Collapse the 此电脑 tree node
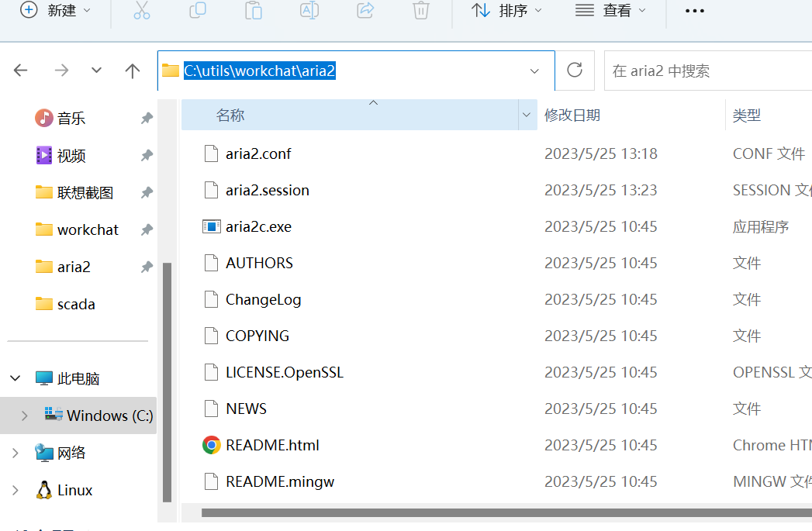Image resolution: width=812 pixels, height=531 pixels. tap(16, 378)
